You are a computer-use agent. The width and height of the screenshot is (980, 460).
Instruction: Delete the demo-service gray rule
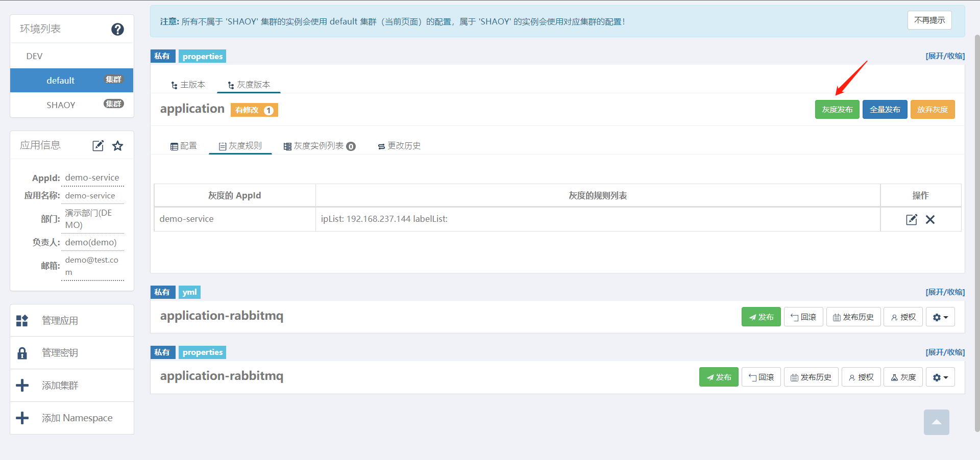point(930,220)
